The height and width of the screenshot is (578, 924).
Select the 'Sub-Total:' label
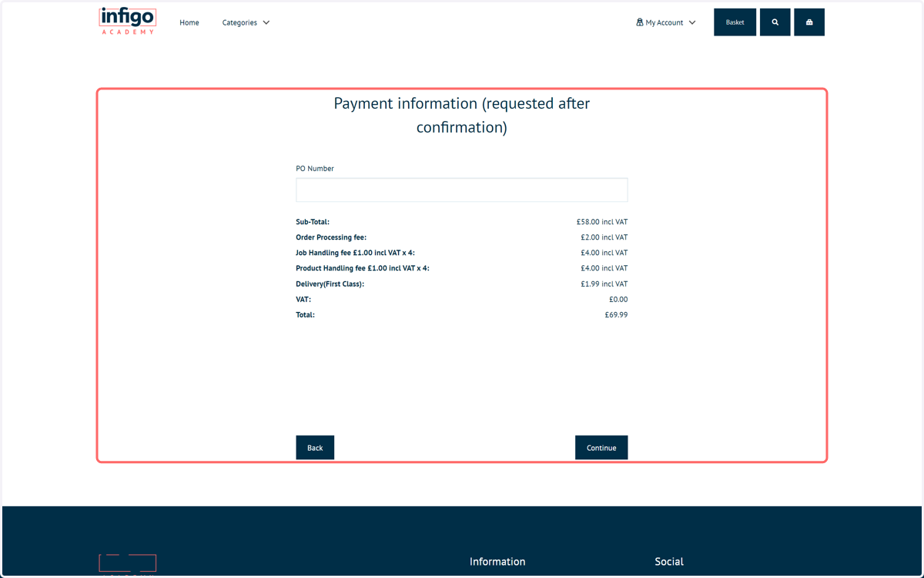[313, 222]
